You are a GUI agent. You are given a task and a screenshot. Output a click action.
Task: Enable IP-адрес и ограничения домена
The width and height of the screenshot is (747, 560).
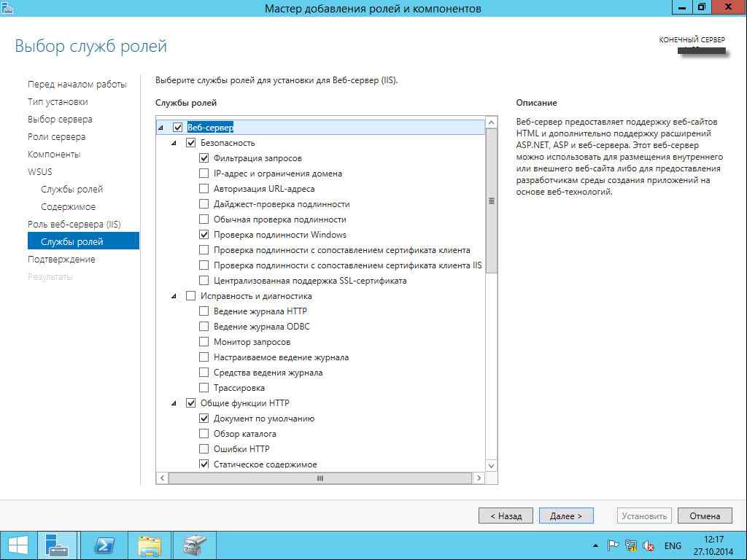click(204, 174)
